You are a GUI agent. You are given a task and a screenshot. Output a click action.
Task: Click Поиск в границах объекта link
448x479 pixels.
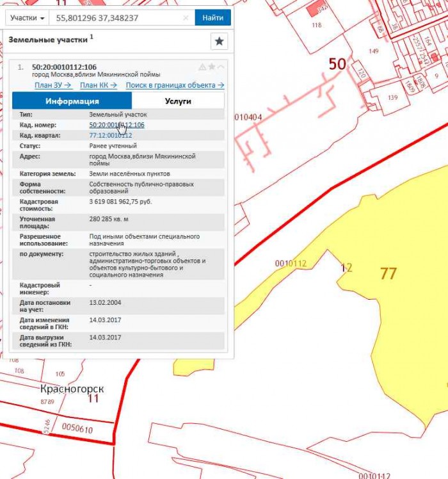point(175,85)
